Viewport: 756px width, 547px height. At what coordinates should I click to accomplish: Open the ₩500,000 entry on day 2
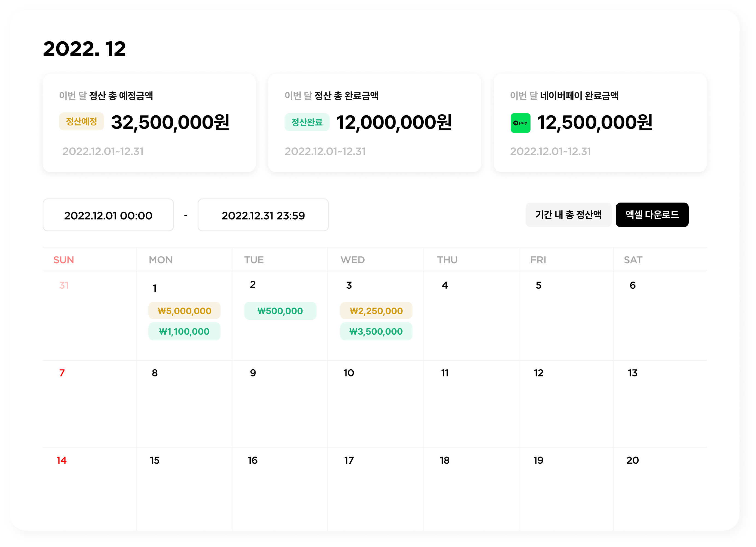(x=280, y=311)
